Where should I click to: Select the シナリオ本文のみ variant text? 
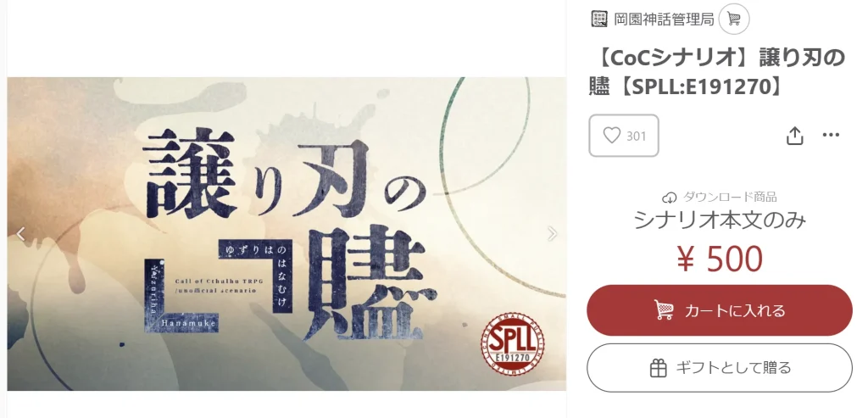720,221
